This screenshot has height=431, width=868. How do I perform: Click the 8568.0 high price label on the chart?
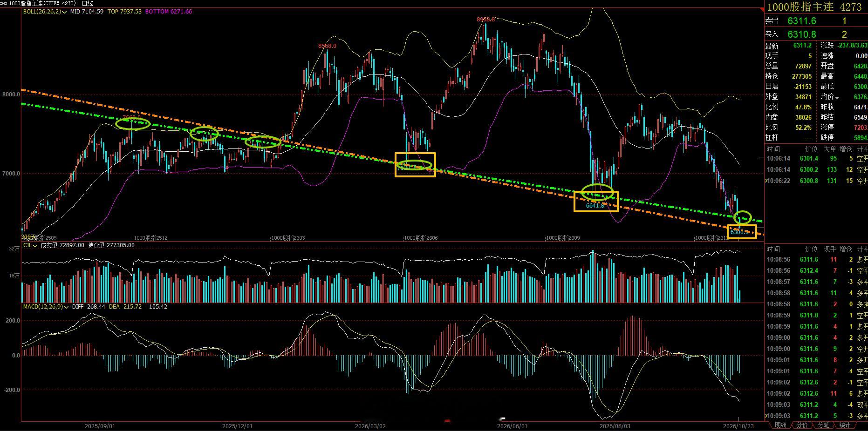(327, 46)
